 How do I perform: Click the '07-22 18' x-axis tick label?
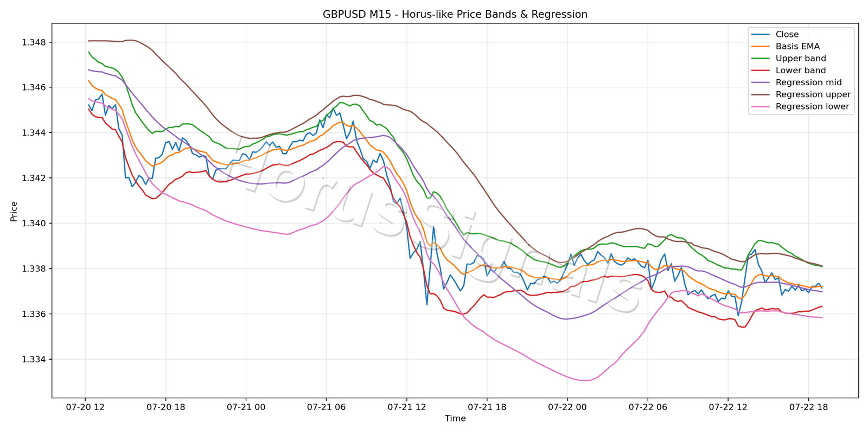(808, 407)
